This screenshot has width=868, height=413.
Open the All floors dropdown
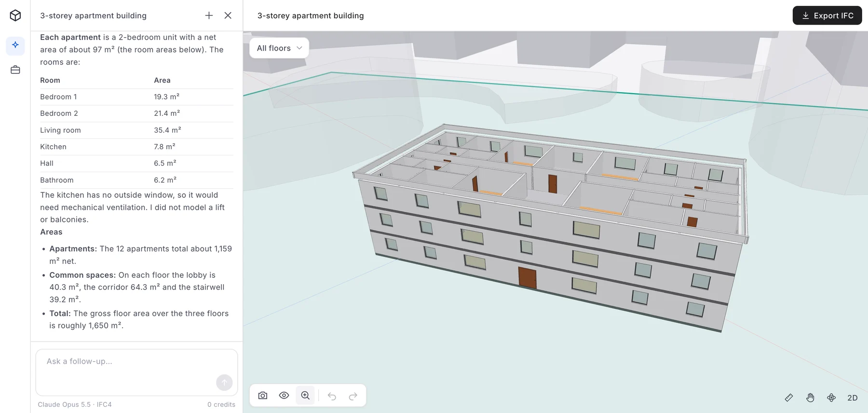pos(279,48)
